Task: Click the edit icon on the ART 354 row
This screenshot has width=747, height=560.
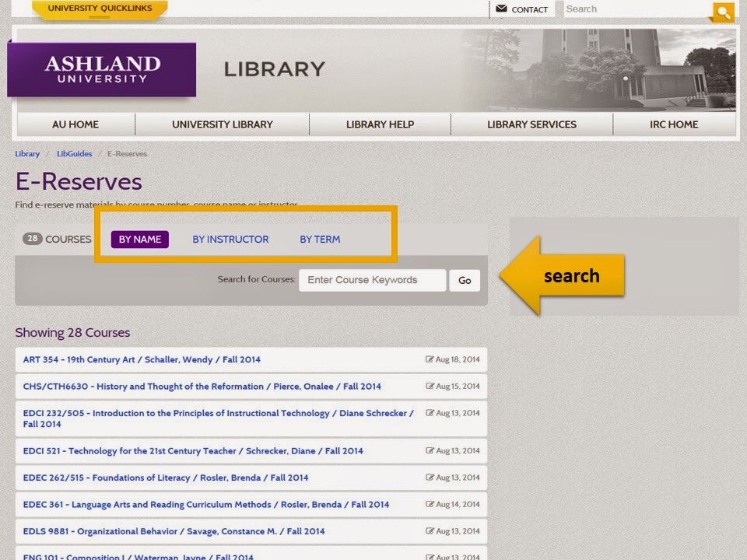Action: tap(430, 359)
